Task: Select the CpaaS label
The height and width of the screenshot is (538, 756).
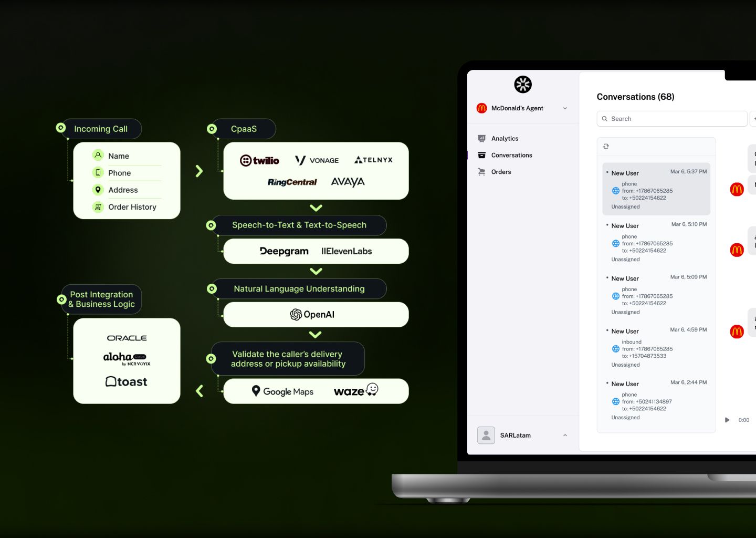Action: tap(244, 129)
